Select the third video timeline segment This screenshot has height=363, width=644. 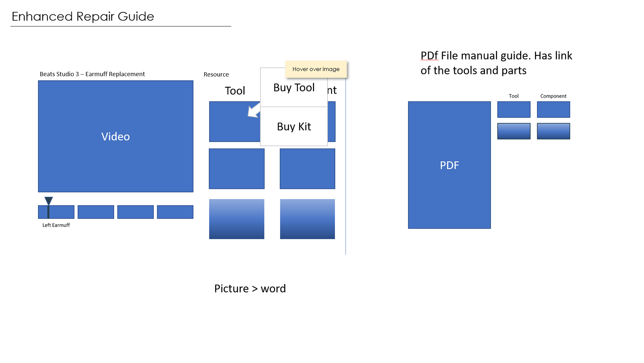(x=135, y=212)
